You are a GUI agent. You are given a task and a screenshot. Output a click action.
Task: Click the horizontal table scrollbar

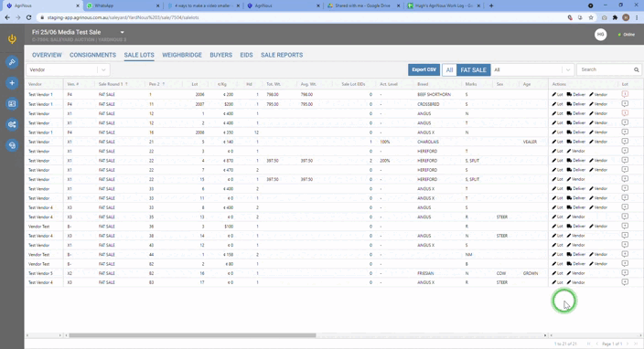tap(192, 335)
